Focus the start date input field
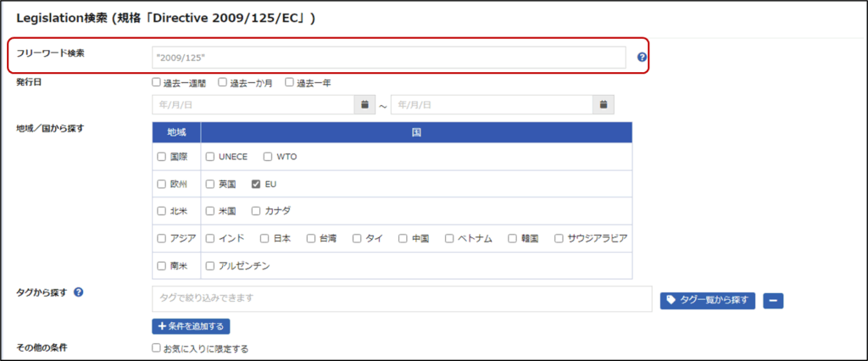Viewport: 868px width, 361px height. tap(253, 105)
